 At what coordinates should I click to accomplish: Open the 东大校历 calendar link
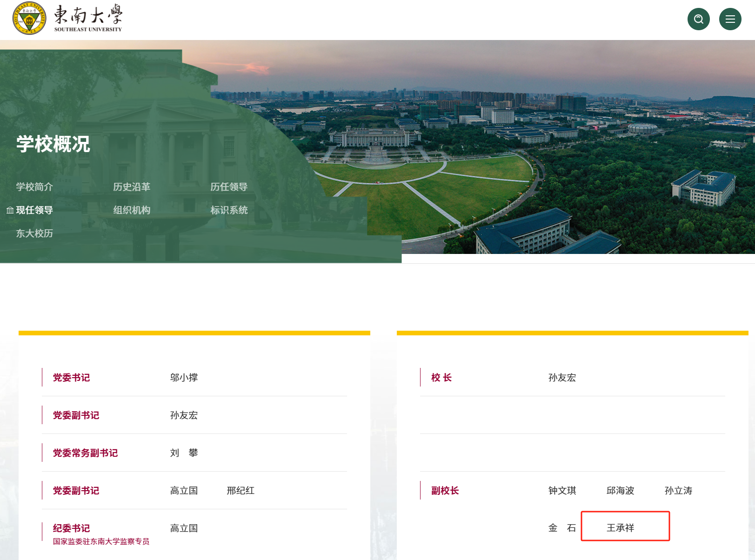[34, 233]
